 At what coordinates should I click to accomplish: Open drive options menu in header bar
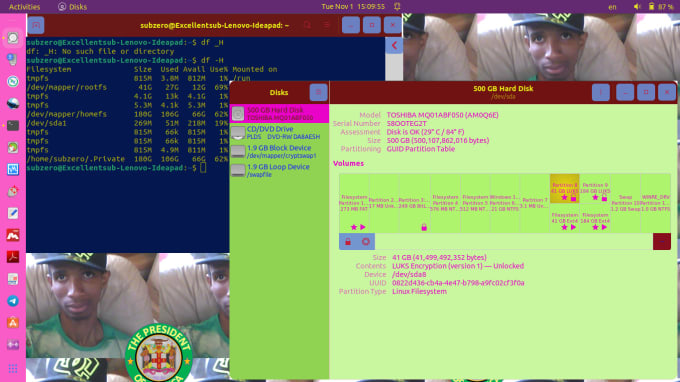point(601,92)
